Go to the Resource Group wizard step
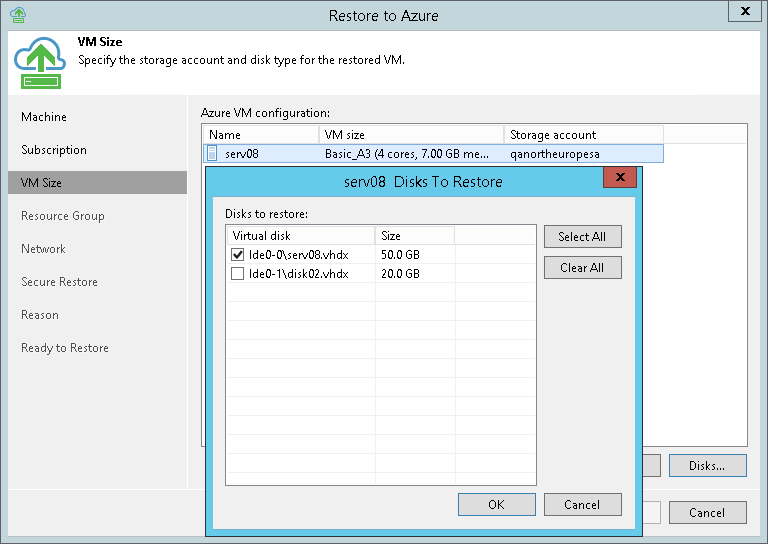This screenshot has height=544, width=768. 63,216
